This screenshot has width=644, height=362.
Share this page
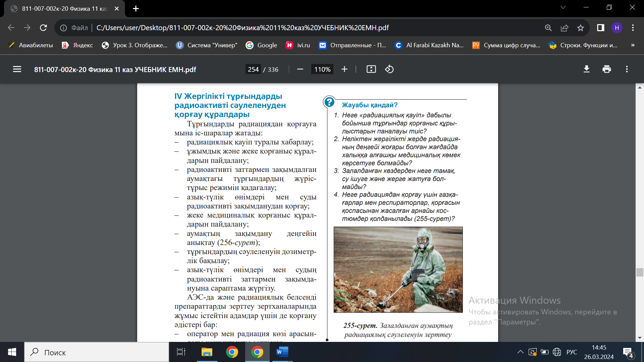565,28
